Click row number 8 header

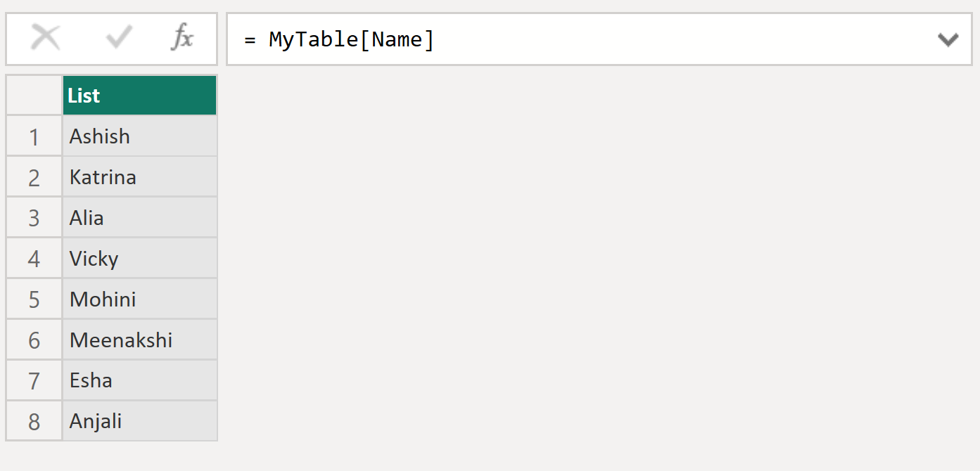tap(34, 422)
